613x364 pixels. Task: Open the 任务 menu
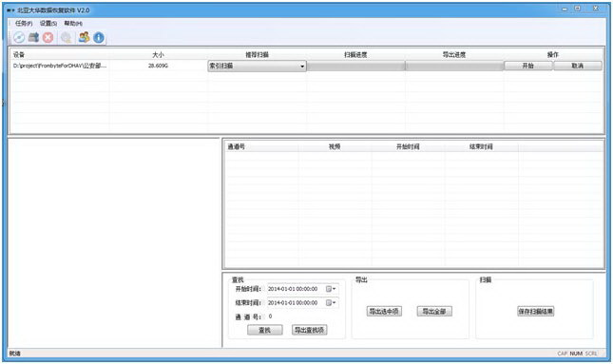click(x=24, y=24)
